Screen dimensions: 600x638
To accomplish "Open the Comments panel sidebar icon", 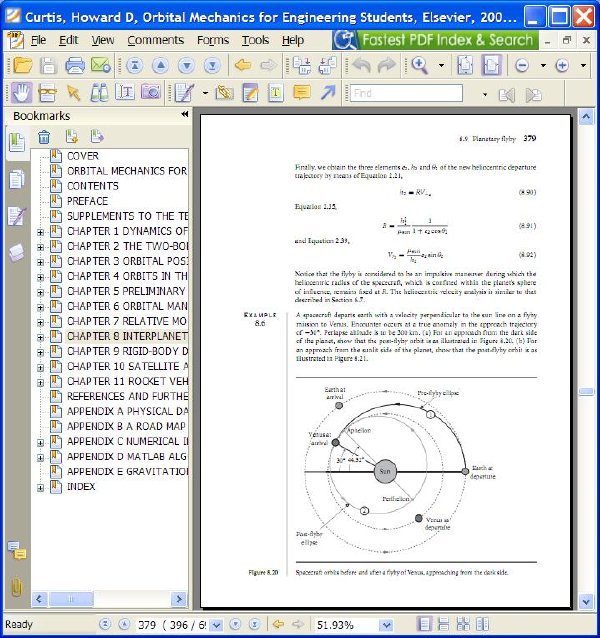I will coord(17,551).
